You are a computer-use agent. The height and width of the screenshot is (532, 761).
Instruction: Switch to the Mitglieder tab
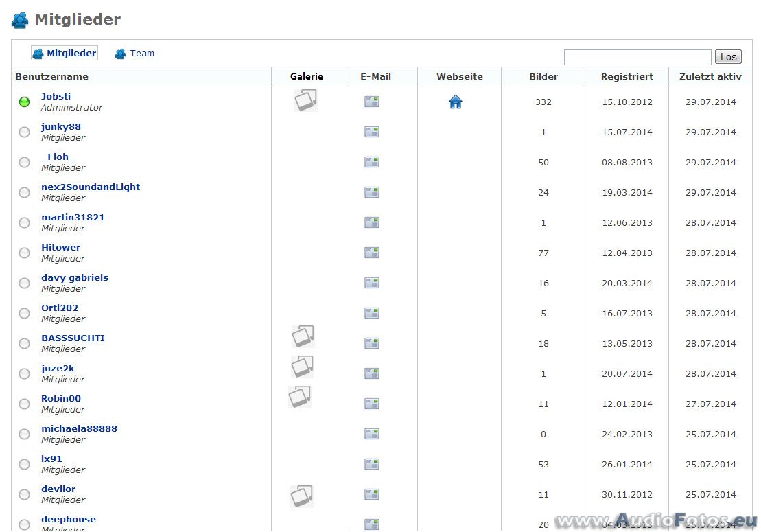click(x=65, y=54)
